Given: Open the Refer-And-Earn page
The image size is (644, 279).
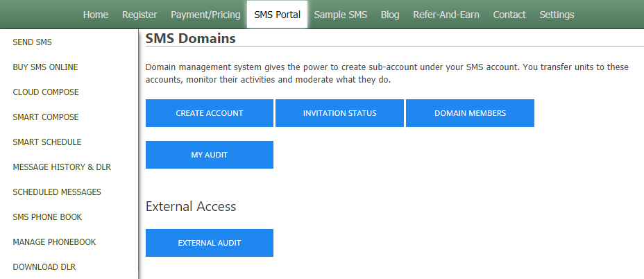Looking at the screenshot, I should (446, 15).
